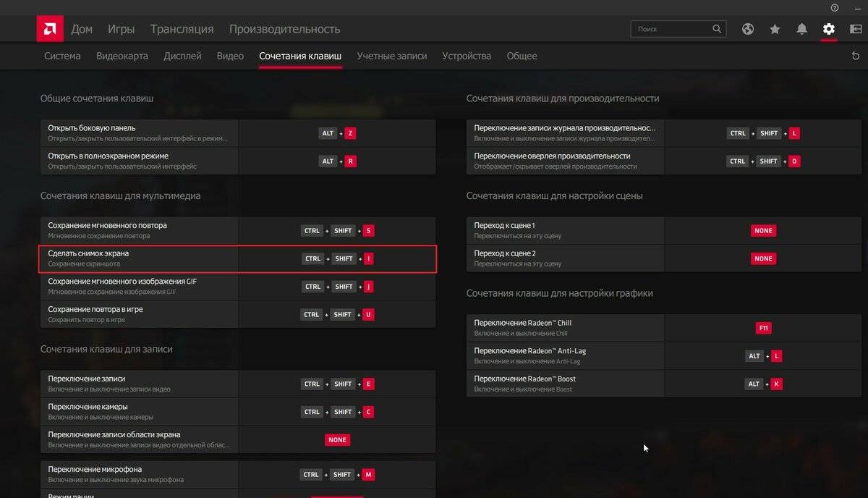Open the Производительность menu
Image resolution: width=868 pixels, height=498 pixels.
coord(284,29)
